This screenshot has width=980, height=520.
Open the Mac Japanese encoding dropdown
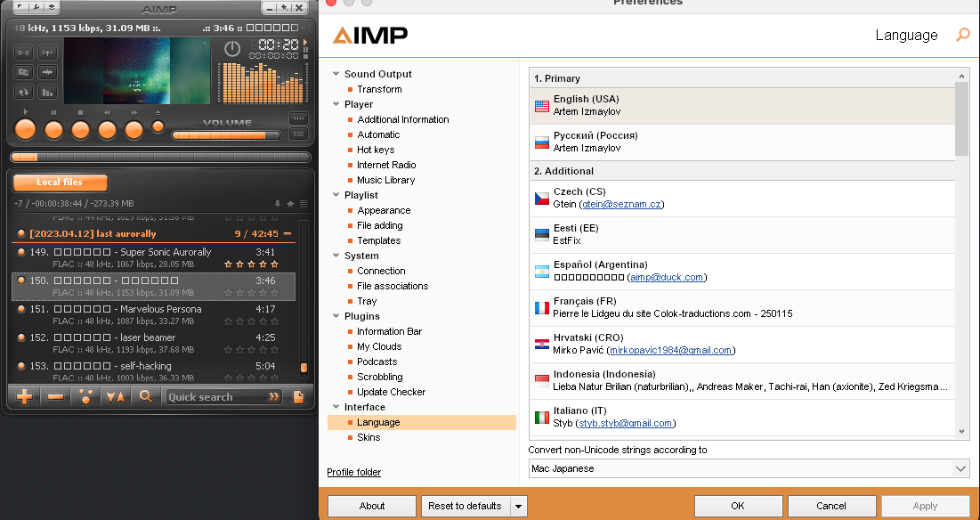pos(749,468)
